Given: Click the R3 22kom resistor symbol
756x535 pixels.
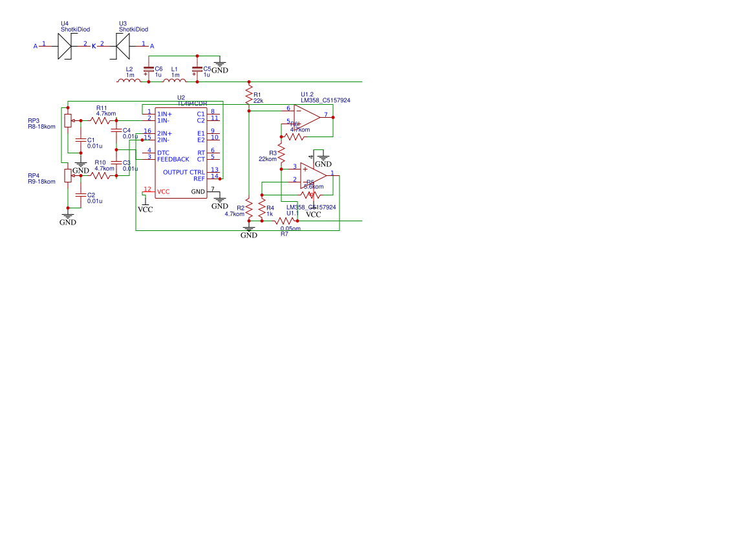Looking at the screenshot, I should click(281, 153).
